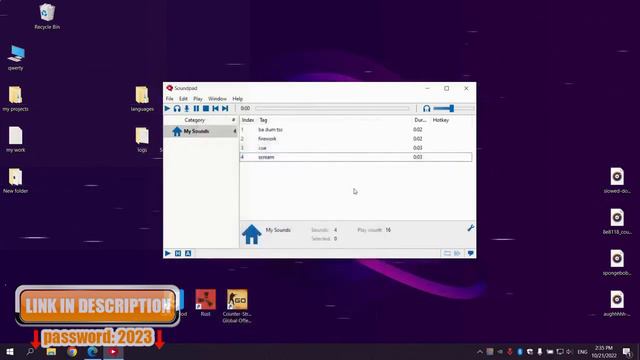Open the File menu
Image resolution: width=640 pixels, height=360 pixels.
169,99
